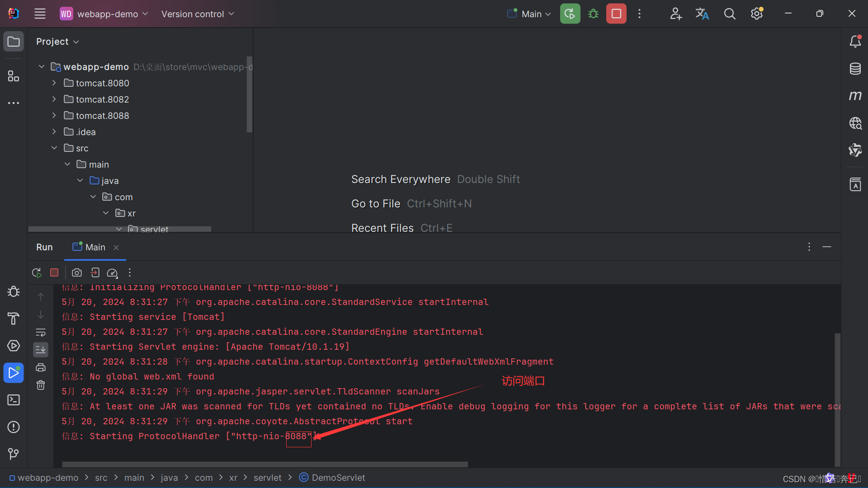Open the Terminal tool window
Image resolution: width=868 pixels, height=488 pixels.
(x=14, y=400)
